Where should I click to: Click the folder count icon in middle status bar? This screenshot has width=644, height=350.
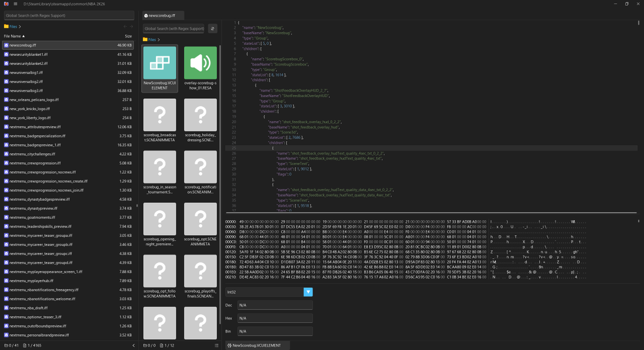click(145, 345)
